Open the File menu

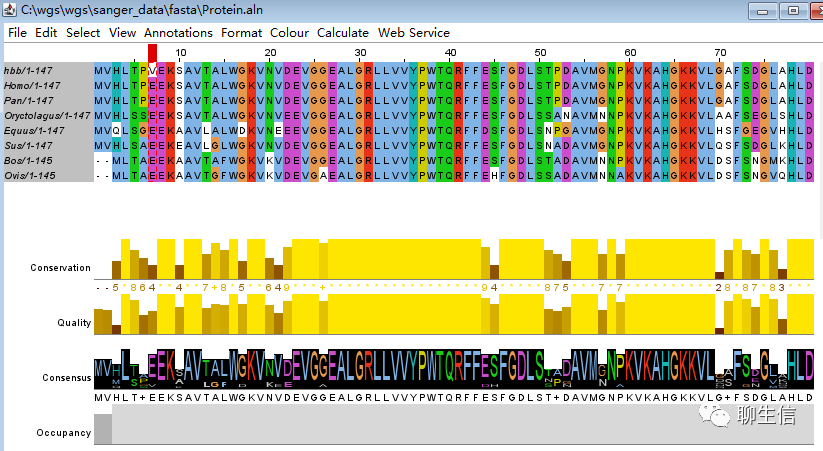17,32
